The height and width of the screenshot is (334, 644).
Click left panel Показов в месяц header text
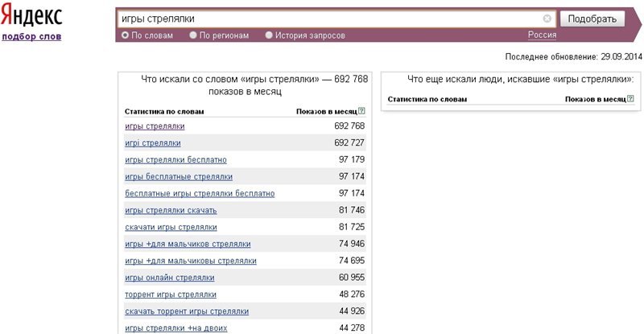tap(327, 111)
